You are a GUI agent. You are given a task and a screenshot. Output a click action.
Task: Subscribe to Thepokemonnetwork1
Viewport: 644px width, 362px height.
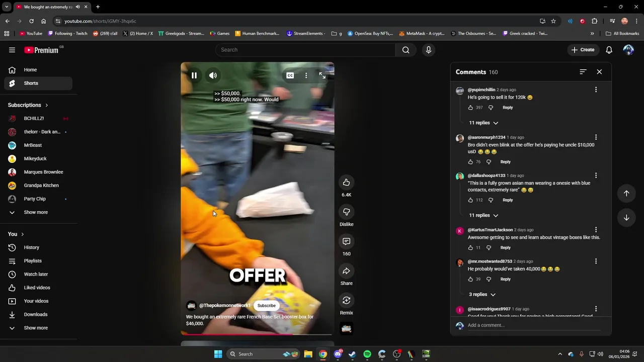pos(267,306)
